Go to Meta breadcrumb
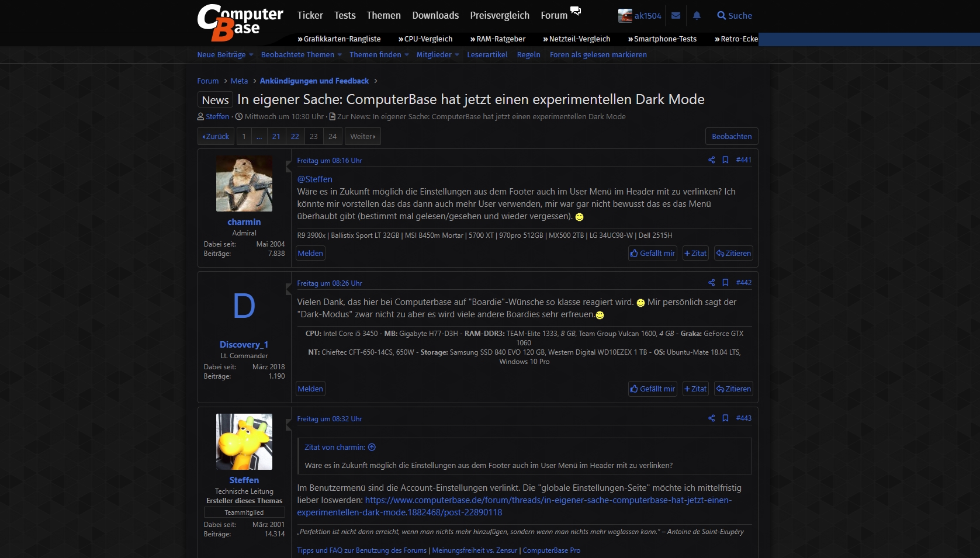This screenshot has height=558, width=980. (239, 81)
